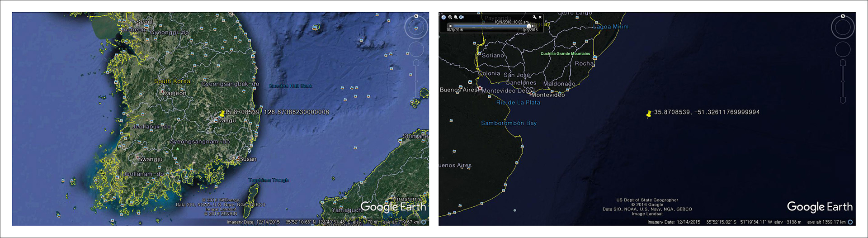Viewport: 868px width, 238px height.
Task: Click the Incheon place label
Action: (133, 29)
